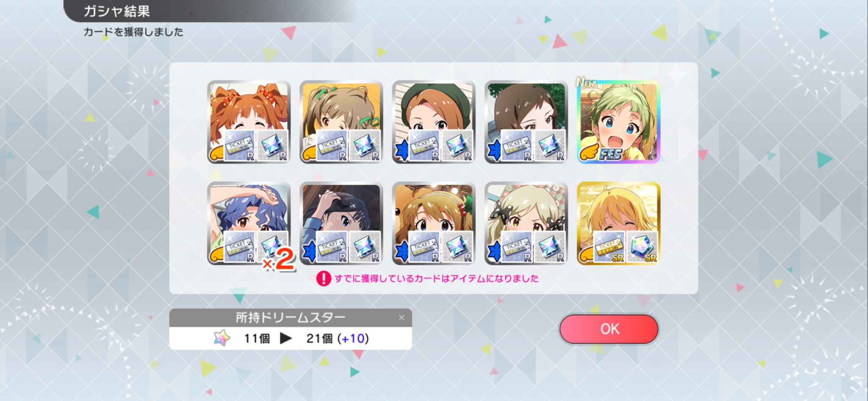This screenshot has width=868, height=401.
Task: Click the gold SR ticket icon
Action: coord(609,247)
